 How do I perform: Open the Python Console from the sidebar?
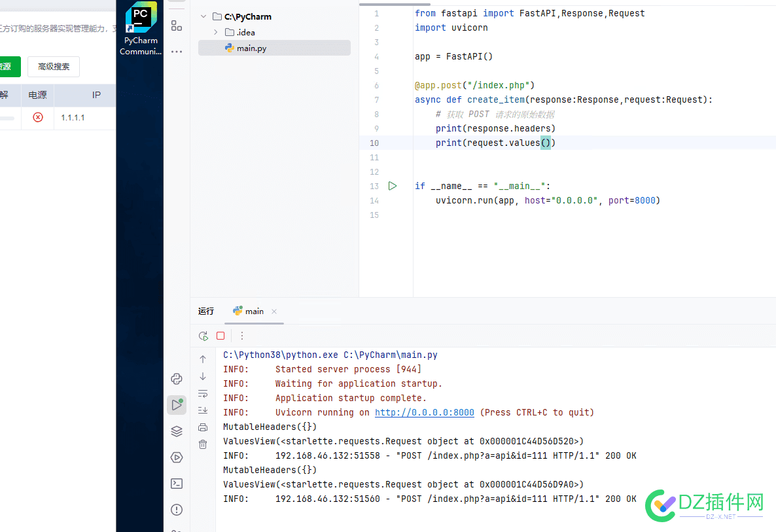(x=177, y=379)
